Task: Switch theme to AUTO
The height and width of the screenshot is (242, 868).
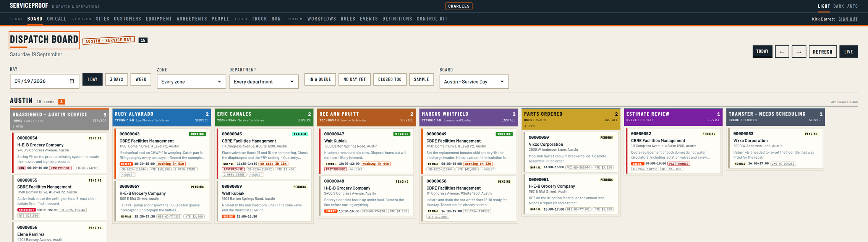Action: (x=852, y=6)
